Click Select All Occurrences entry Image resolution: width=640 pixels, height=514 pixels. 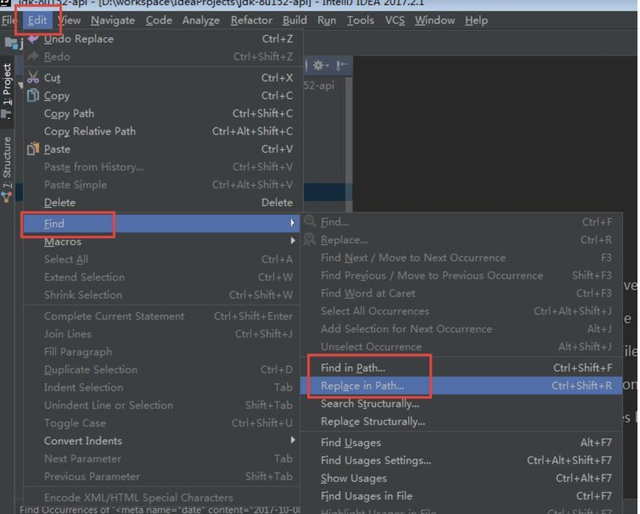coord(462,311)
